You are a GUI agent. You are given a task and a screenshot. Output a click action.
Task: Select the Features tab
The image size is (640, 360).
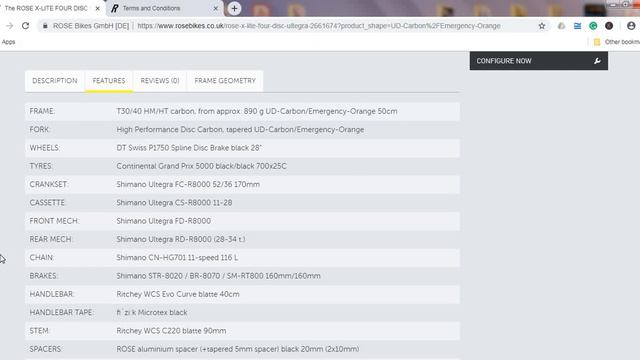[109, 81]
